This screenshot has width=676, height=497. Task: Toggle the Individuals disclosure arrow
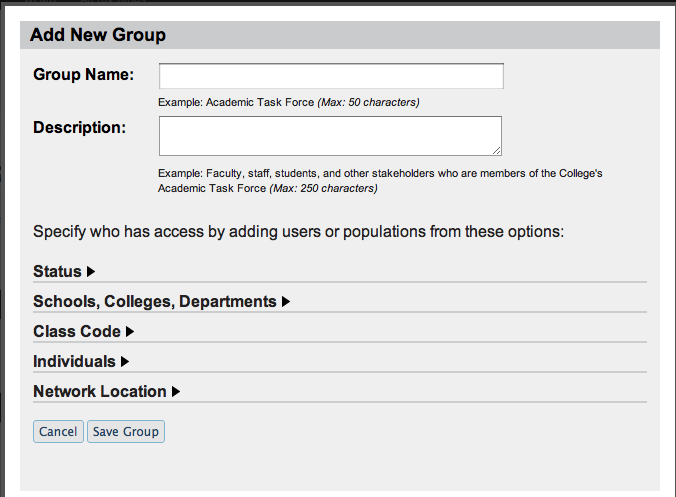click(125, 362)
